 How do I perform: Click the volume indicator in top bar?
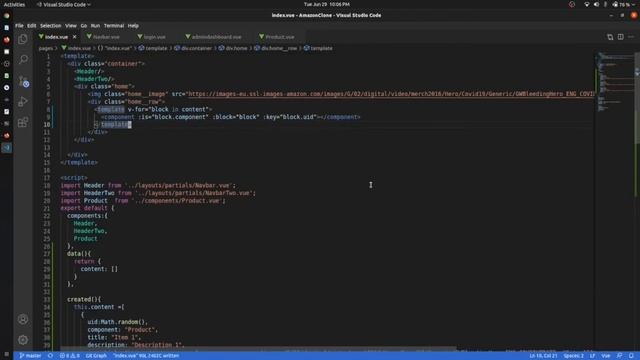tap(596, 4)
